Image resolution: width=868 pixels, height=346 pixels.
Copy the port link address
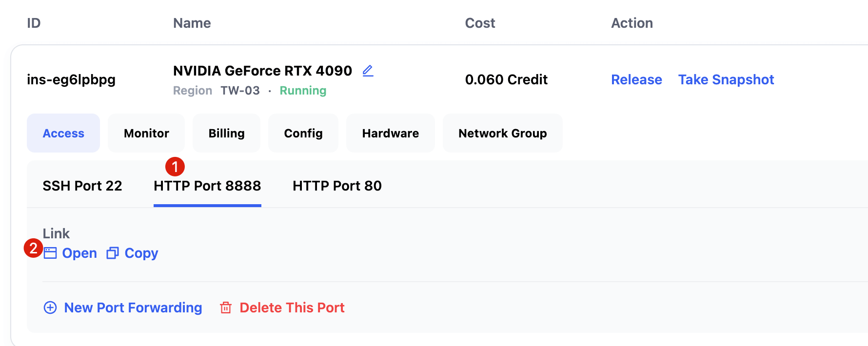pyautogui.click(x=141, y=253)
